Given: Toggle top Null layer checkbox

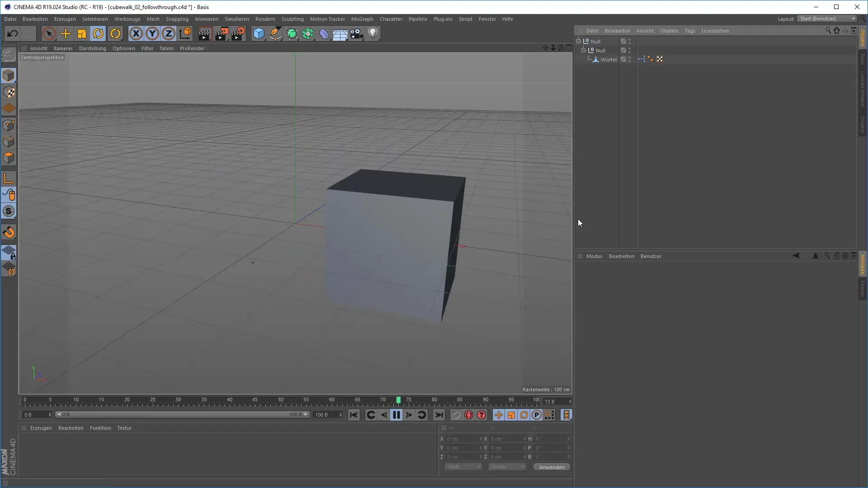Looking at the screenshot, I should pyautogui.click(x=623, y=41).
